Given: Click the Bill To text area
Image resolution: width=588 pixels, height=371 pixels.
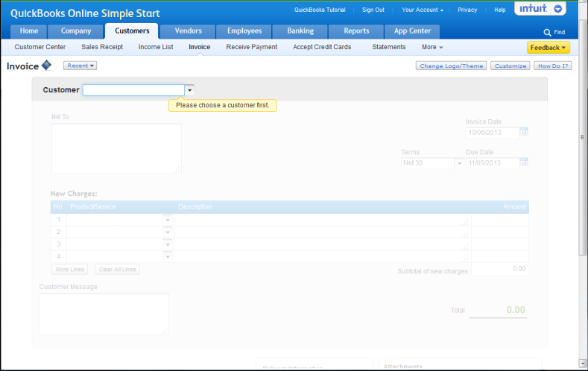Looking at the screenshot, I should (116, 148).
